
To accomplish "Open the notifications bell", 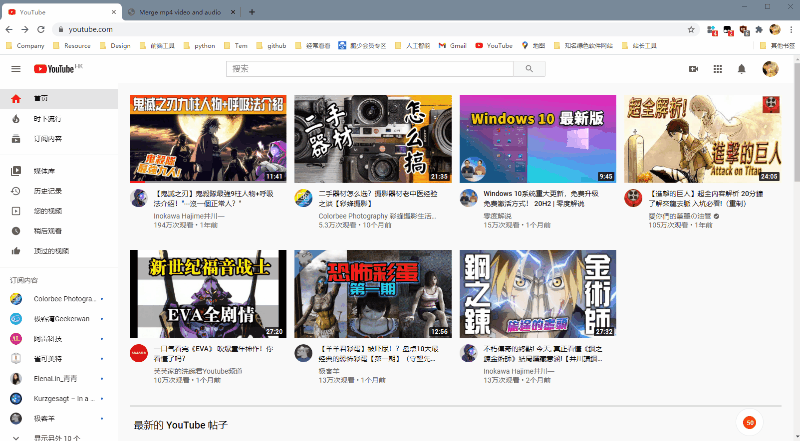I will click(742, 69).
